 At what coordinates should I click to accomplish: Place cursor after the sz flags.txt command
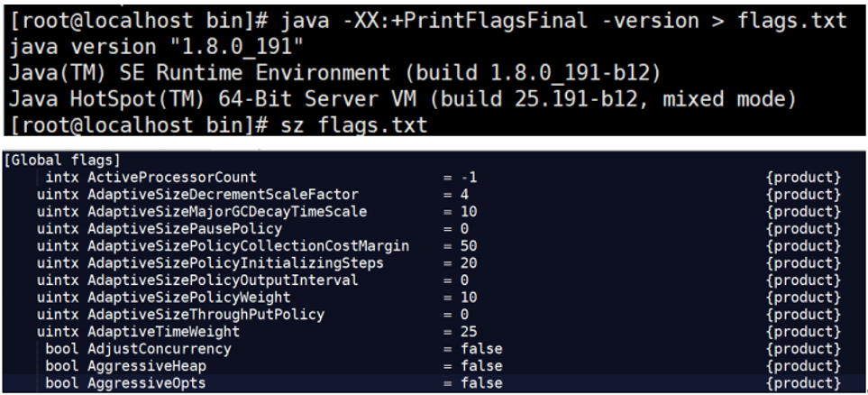click(431, 124)
